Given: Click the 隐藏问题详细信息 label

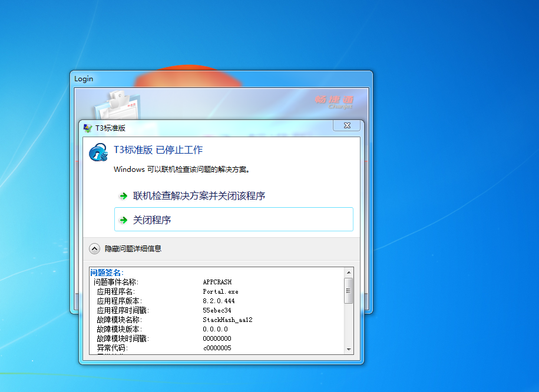Looking at the screenshot, I should 133,248.
